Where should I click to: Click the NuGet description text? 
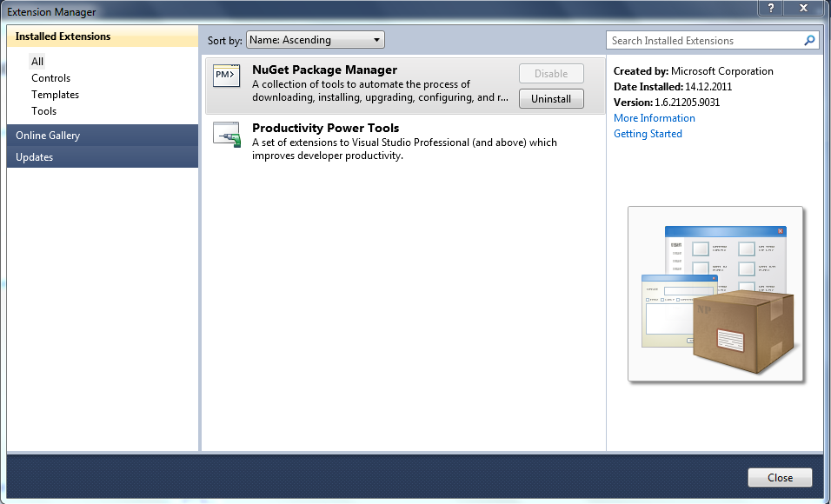tap(380, 90)
